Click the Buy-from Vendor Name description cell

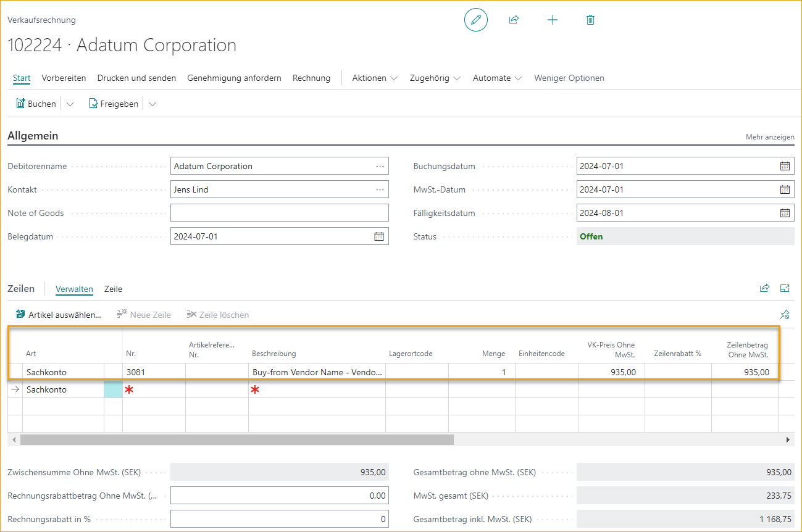tap(317, 372)
